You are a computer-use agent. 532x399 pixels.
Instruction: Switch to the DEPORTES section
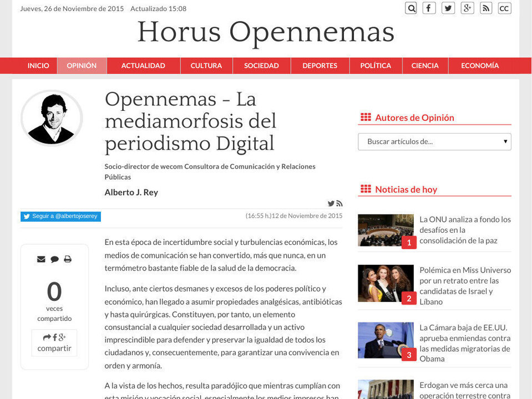pos(320,65)
